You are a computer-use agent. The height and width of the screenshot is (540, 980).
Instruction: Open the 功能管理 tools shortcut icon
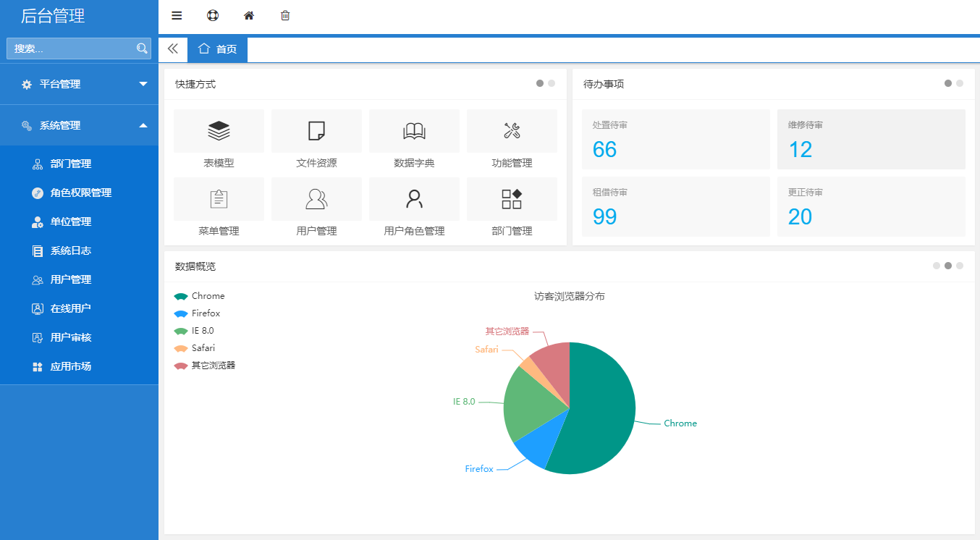[512, 131]
